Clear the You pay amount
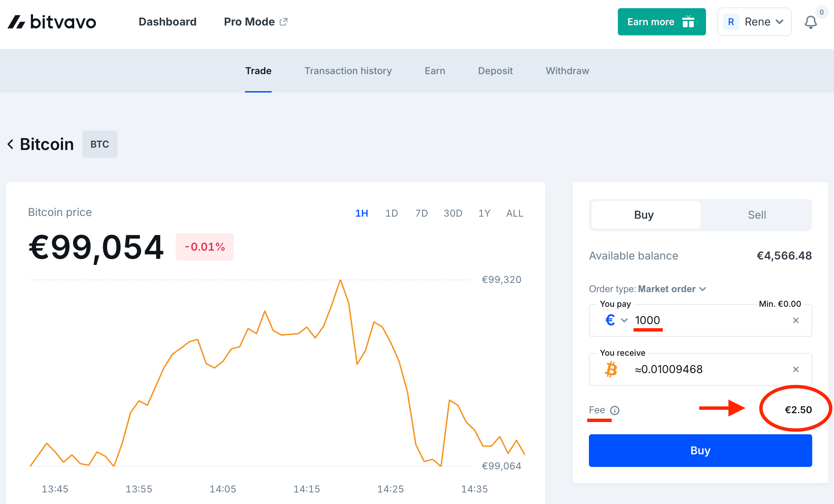 (796, 320)
